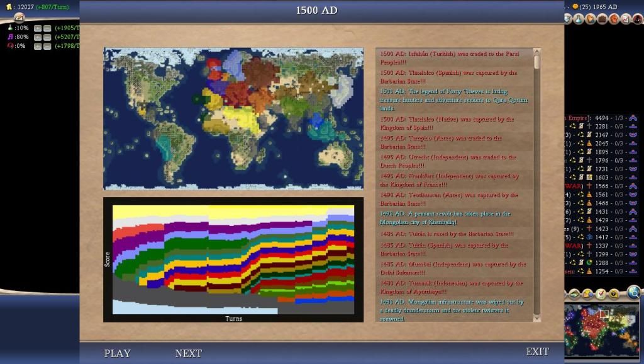
Task: Click the sun icon by 1965 AD
Action: click(575, 6)
